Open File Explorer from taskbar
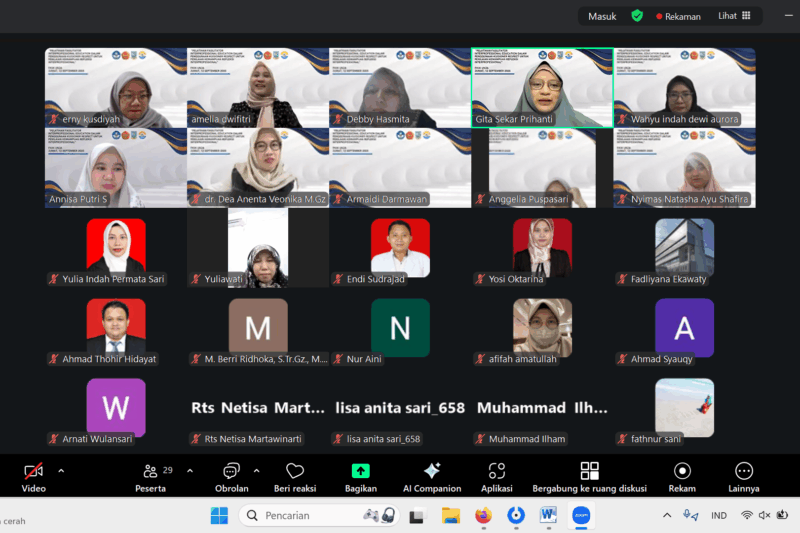 (x=451, y=516)
